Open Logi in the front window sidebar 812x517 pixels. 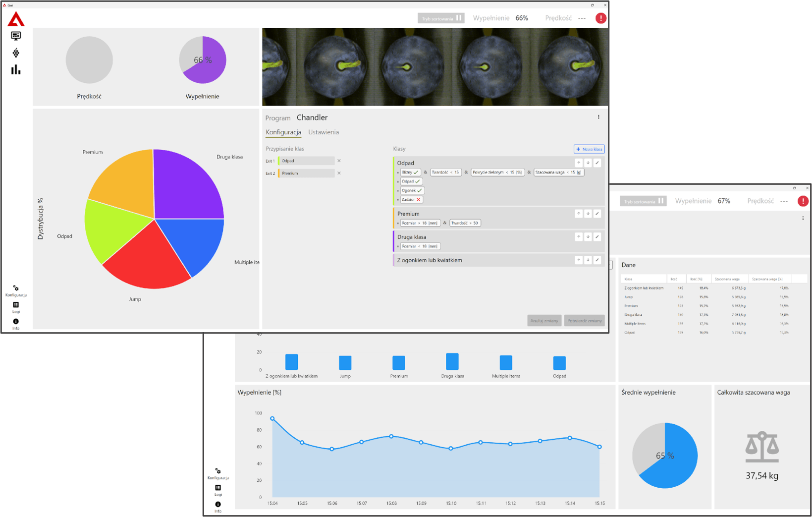click(16, 307)
